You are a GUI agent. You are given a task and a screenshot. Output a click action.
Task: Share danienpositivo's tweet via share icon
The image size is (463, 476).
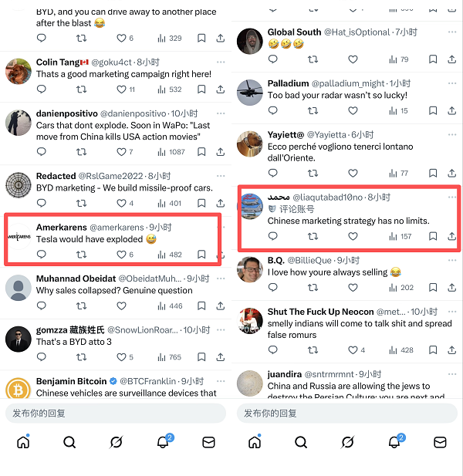[221, 152]
